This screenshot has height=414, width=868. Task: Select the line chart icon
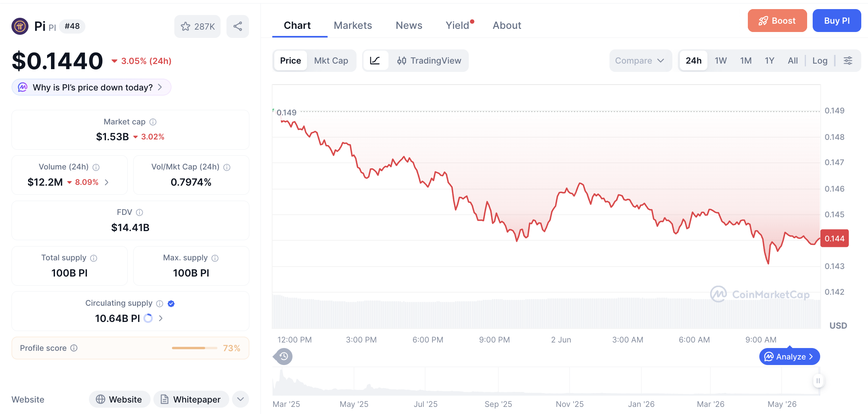point(375,60)
